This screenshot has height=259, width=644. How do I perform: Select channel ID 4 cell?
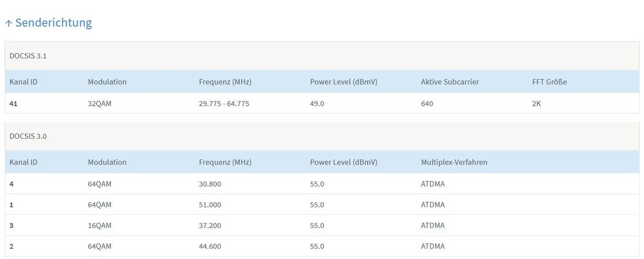(12, 184)
